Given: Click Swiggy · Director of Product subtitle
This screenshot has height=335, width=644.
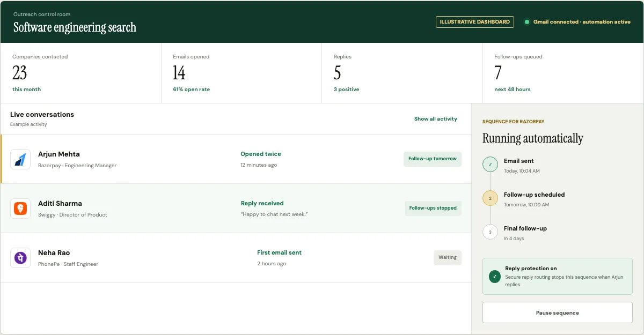Looking at the screenshot, I should click(x=72, y=215).
